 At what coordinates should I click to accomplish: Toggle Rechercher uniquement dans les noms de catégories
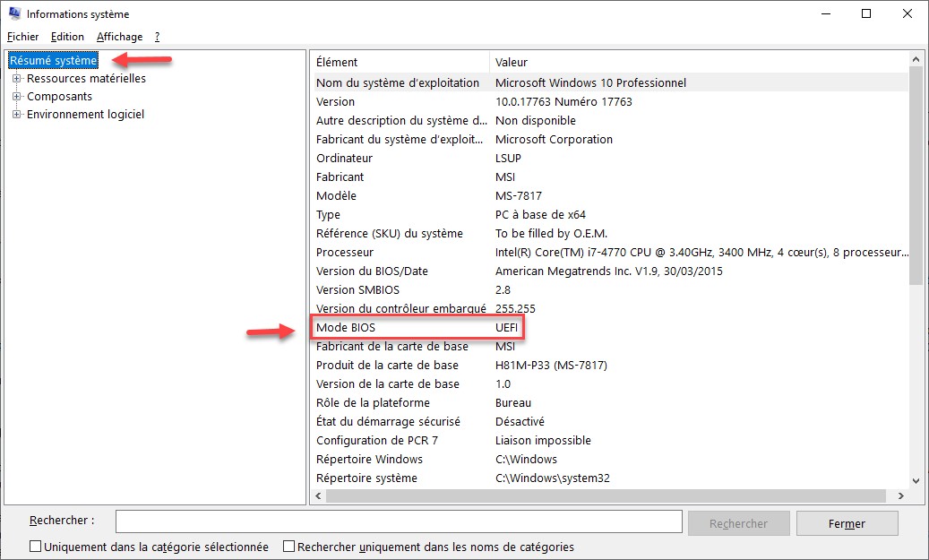[x=289, y=547]
